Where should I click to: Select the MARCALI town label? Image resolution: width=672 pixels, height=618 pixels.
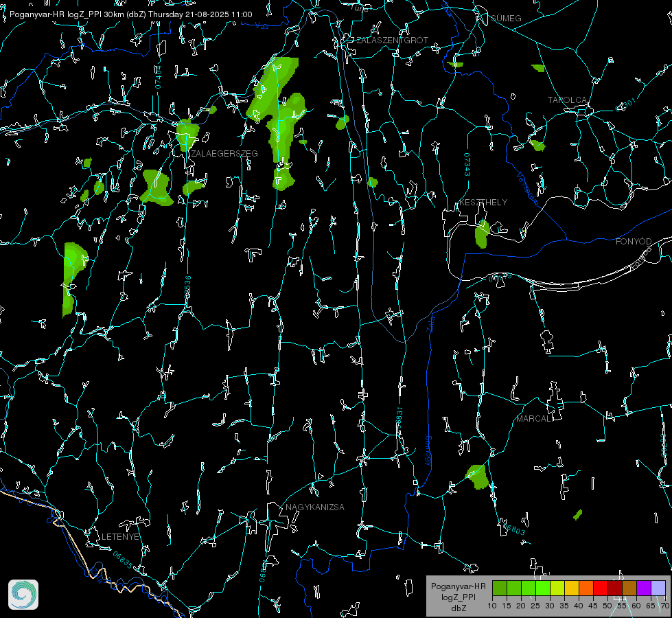534,419
